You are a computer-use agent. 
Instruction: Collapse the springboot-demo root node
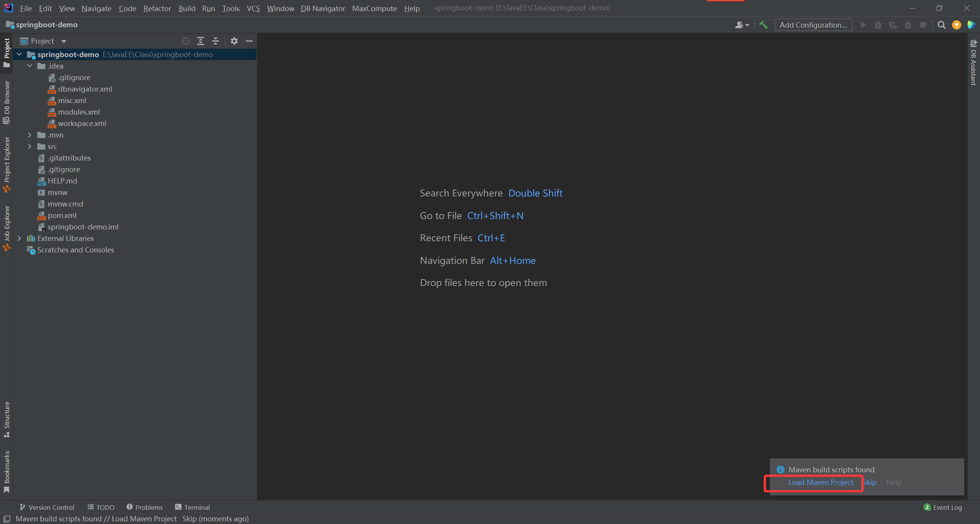pos(19,54)
